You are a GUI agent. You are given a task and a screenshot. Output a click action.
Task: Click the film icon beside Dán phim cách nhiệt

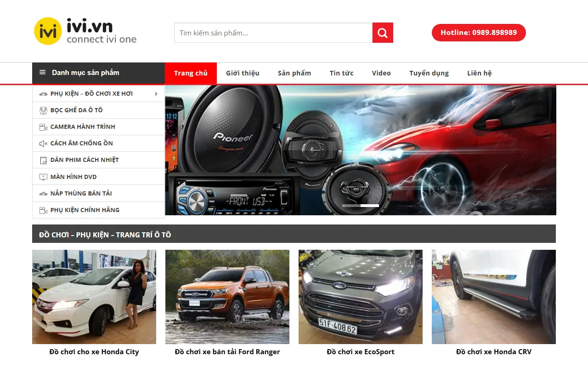click(43, 160)
